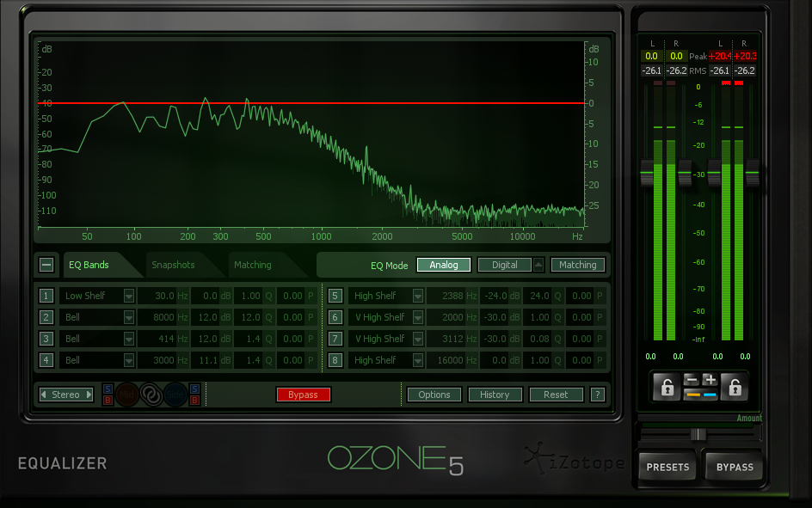Click the orange and blue bars button
Viewport: 812px width, 508px height.
click(x=701, y=395)
